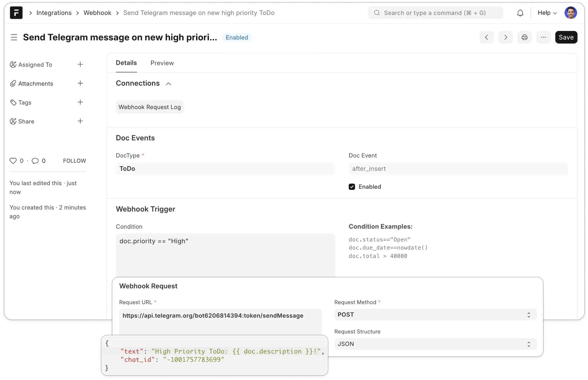Open Webhook Request Log link
The height and width of the screenshot is (380, 588).
point(150,107)
